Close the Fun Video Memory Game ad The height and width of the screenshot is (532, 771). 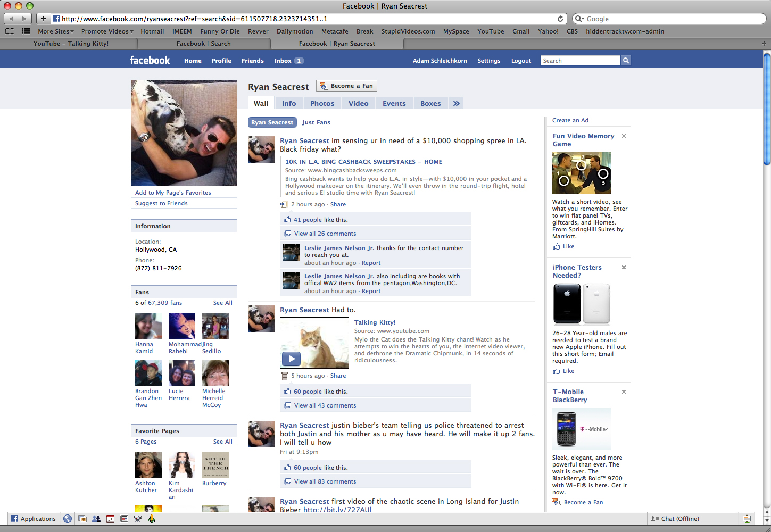[x=624, y=136]
